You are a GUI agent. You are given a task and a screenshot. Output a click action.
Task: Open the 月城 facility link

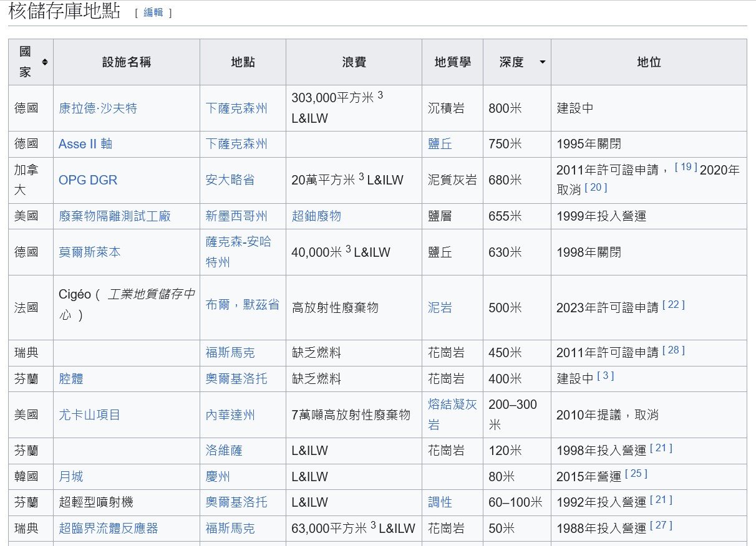tap(71, 477)
